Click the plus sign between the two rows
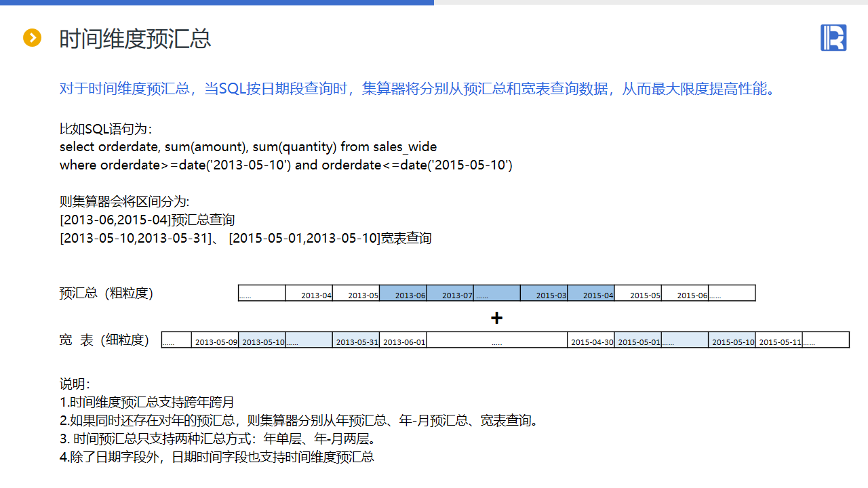This screenshot has width=868, height=488. (x=497, y=318)
